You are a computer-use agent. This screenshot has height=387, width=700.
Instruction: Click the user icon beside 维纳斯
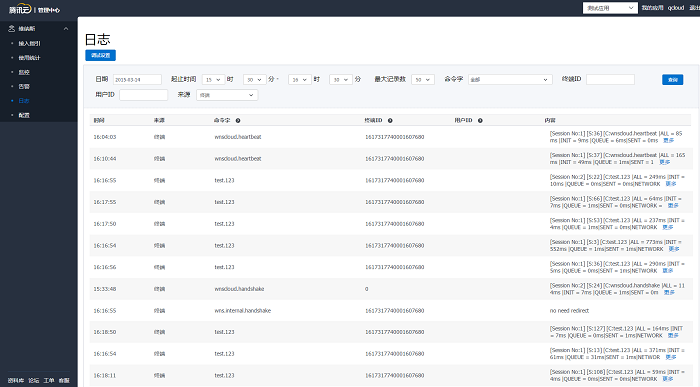[x=12, y=29]
